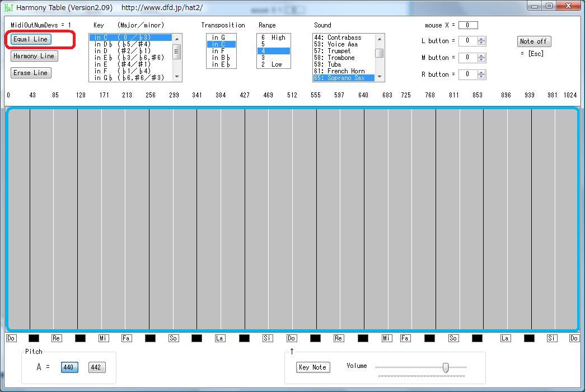Set pitch A to 442
This screenshot has height=392, width=585.
[x=97, y=367]
